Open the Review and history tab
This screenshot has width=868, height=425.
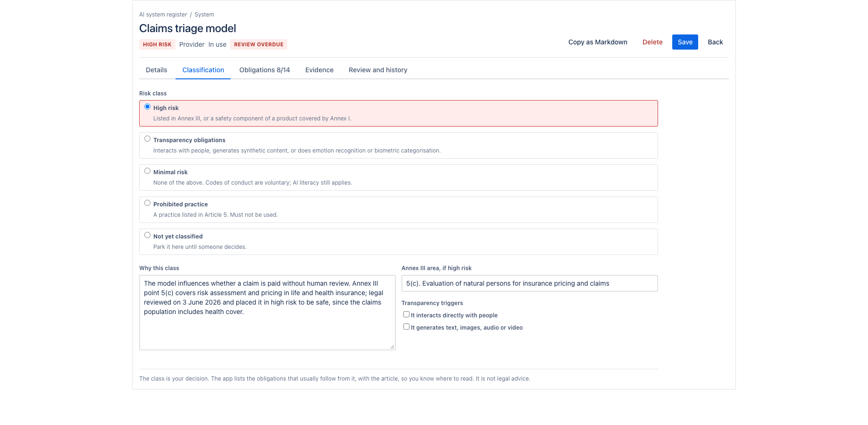(378, 70)
